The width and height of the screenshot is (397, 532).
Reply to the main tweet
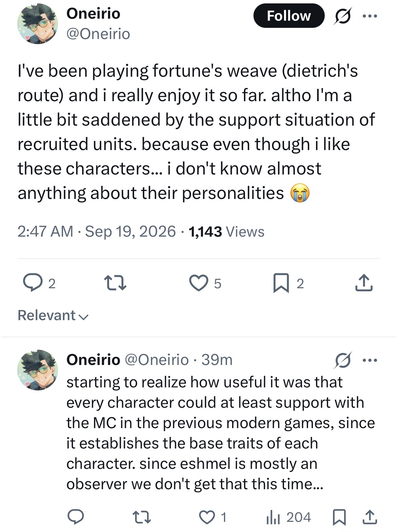coord(39,283)
